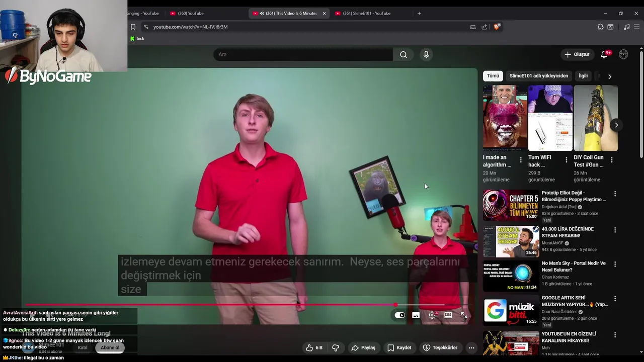644x362 pixels.
Task: Open a new browser tab
Action: pos(419,13)
